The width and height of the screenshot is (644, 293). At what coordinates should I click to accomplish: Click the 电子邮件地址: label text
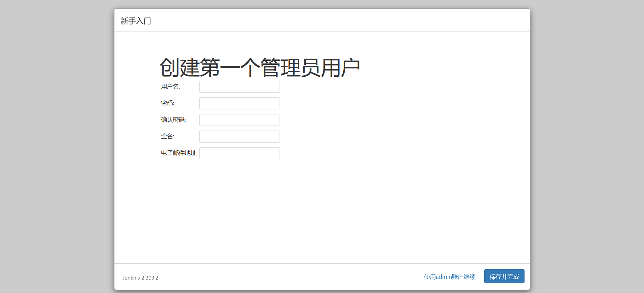click(x=179, y=153)
